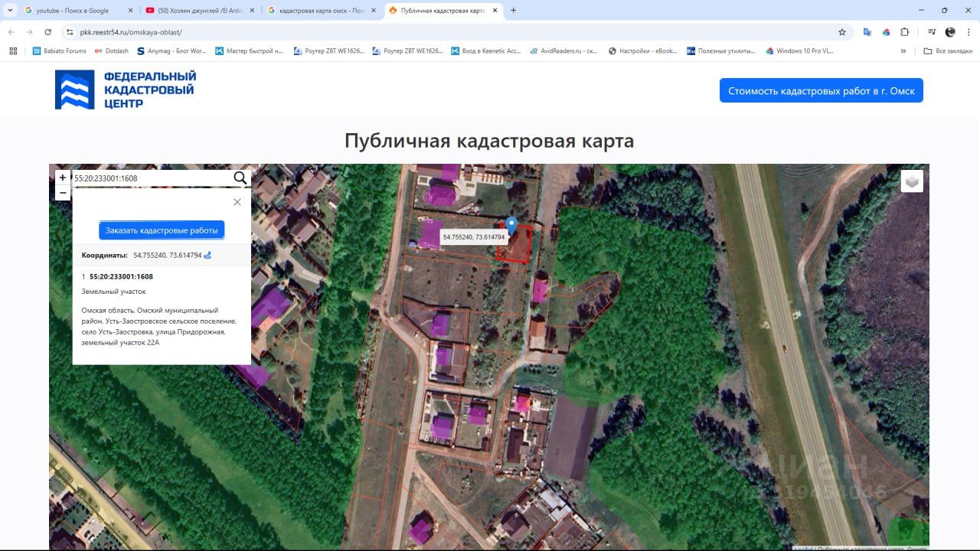Click the Федеральный кадастровый центр logo
The height and width of the screenshot is (551, 980).
pos(126,90)
